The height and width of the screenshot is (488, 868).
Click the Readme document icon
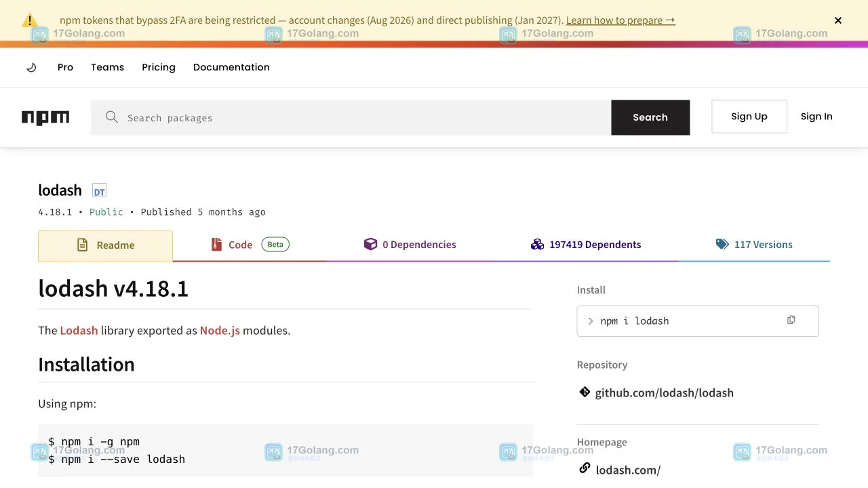82,245
